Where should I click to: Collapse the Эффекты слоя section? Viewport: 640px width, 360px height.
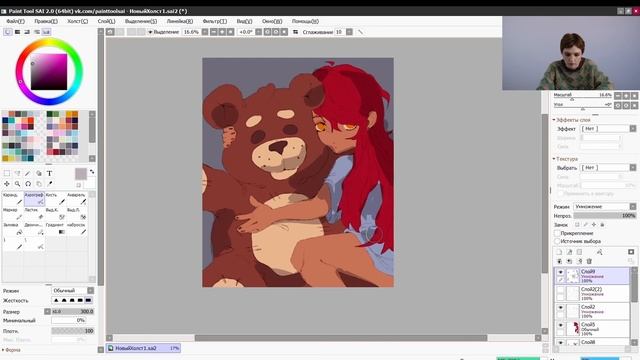[x=554, y=120]
